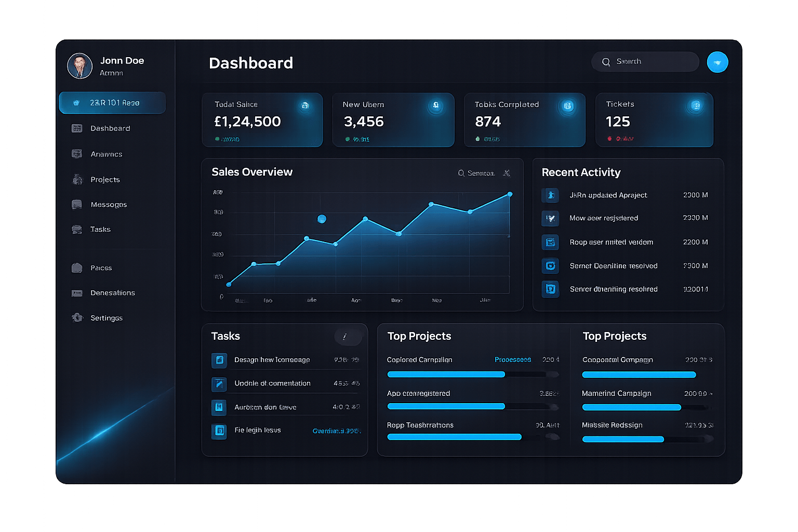Click the Search field at top right

(x=645, y=62)
